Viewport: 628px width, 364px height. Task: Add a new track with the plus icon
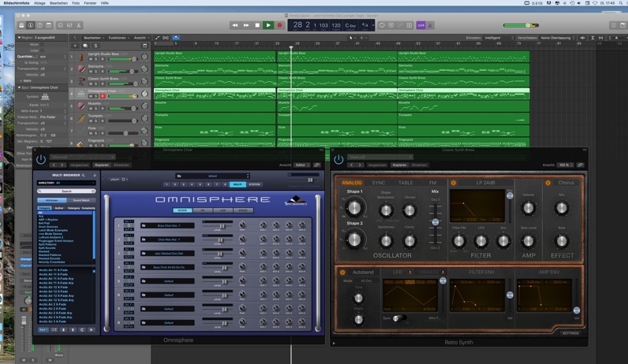pos(75,46)
